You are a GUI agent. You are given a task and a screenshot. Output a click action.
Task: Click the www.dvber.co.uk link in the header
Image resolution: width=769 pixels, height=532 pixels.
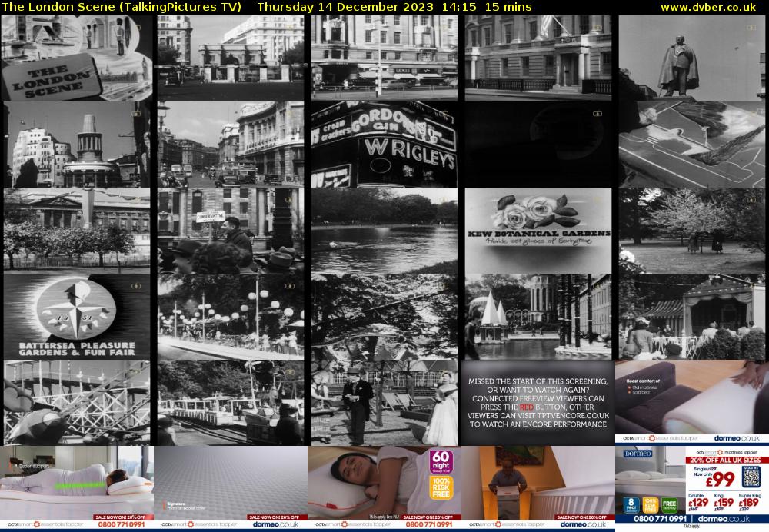[x=708, y=7]
